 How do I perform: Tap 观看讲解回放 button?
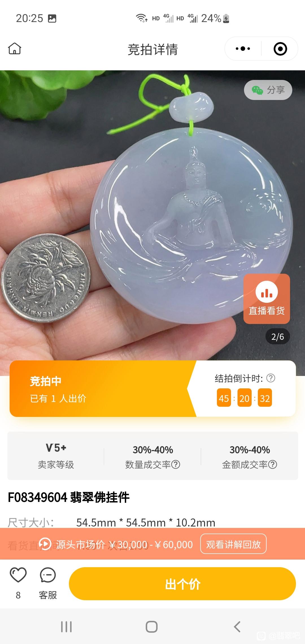tap(233, 544)
